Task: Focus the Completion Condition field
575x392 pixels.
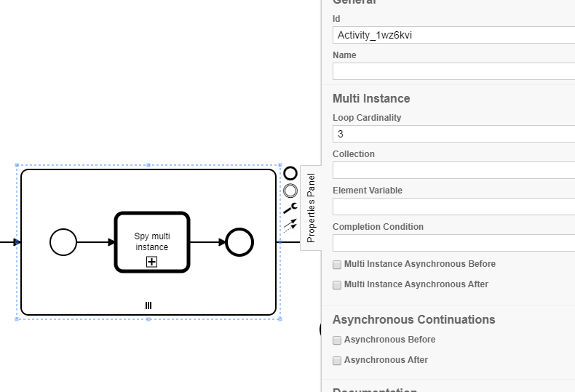Action: [x=453, y=243]
